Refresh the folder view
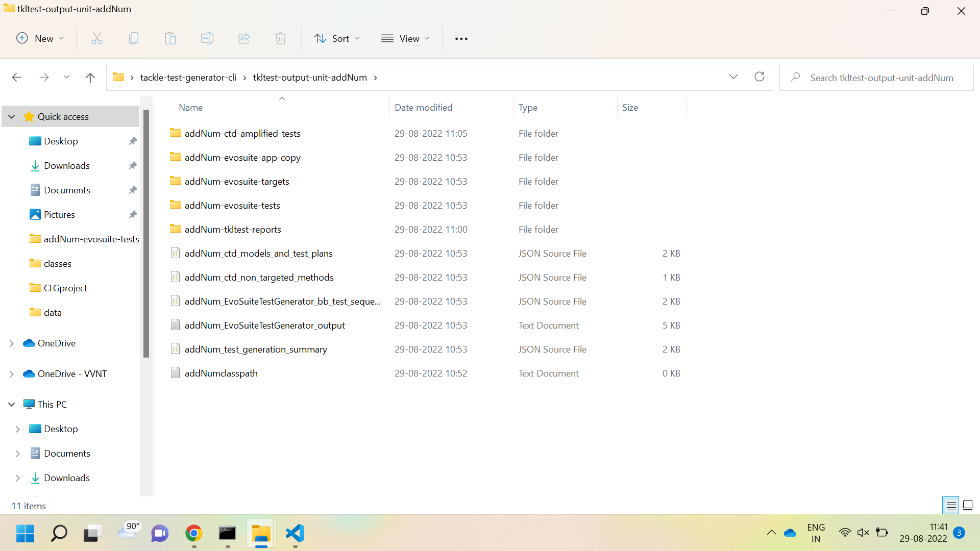 (x=759, y=77)
